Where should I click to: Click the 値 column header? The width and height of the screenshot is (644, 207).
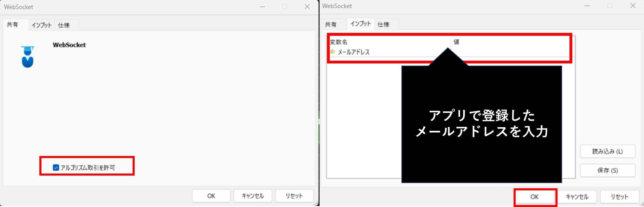click(510, 42)
